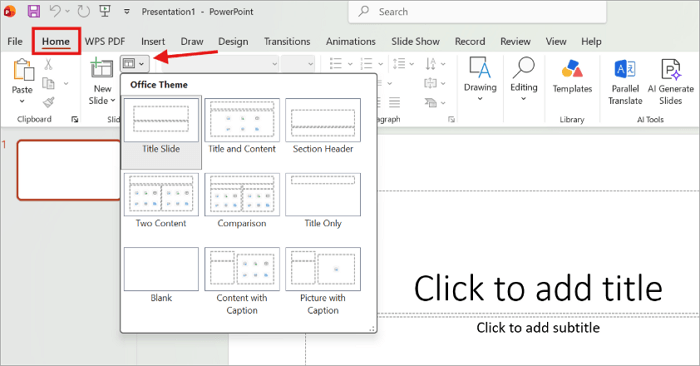Click the New Slide icon
700x366 pixels.
tap(102, 68)
